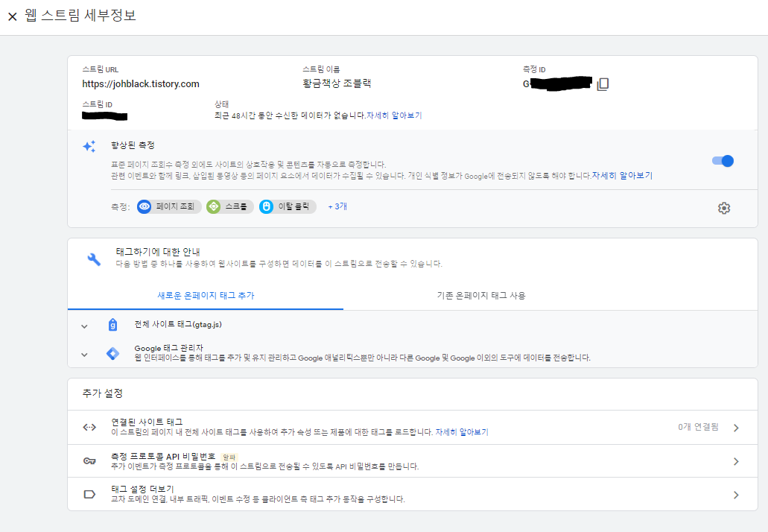Switch to 기존 온페이지 태그 사용 tab

pyautogui.click(x=481, y=295)
